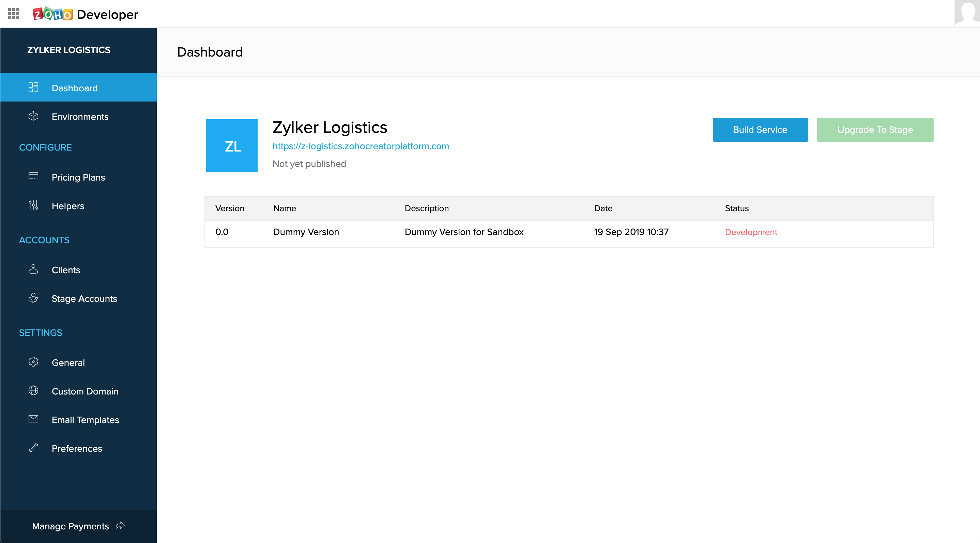
Task: Click the ZL logo tile
Action: 231,146
